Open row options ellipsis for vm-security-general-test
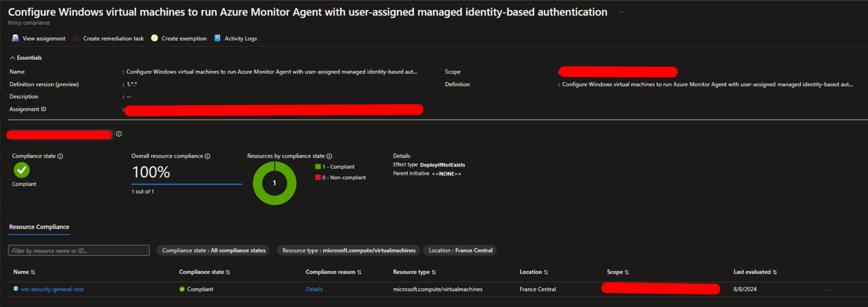 click(828, 290)
